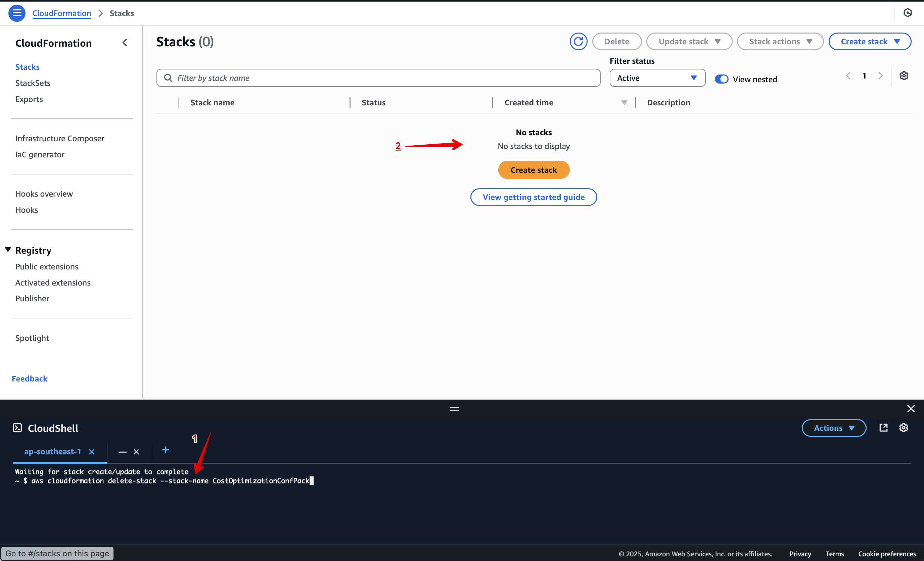Open the CloudShell Actions dropdown
The width and height of the screenshot is (924, 561).
point(834,427)
